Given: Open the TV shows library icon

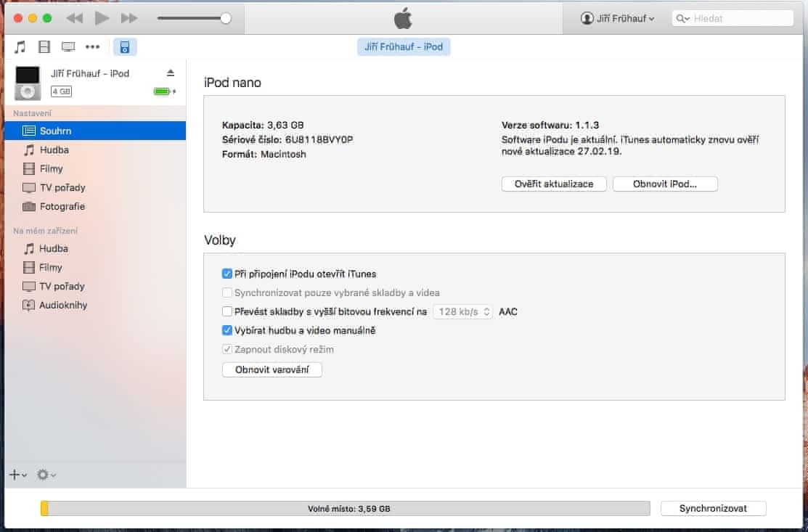Looking at the screenshot, I should click(x=68, y=47).
